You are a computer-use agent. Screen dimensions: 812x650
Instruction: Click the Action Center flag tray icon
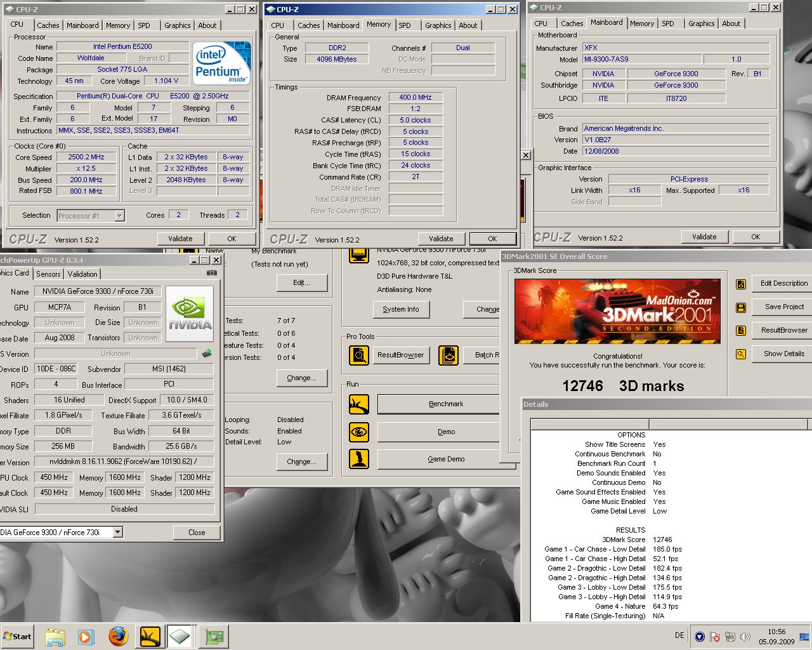click(714, 637)
